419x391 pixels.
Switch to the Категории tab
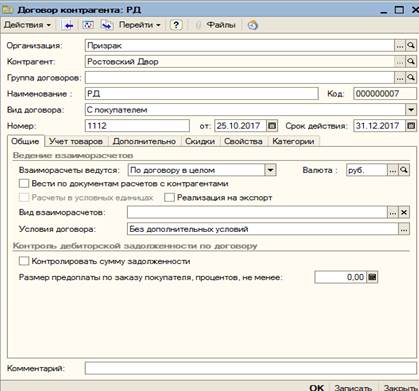tap(293, 141)
